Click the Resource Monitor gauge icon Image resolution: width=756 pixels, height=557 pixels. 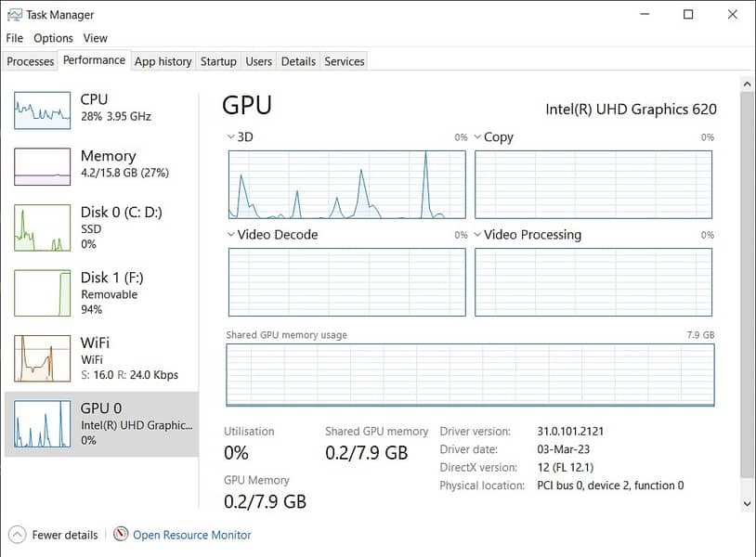121,535
